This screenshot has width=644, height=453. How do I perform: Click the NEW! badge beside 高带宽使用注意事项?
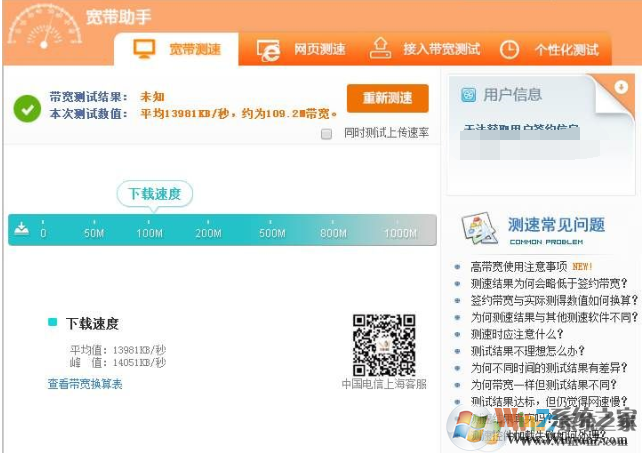pos(582,267)
